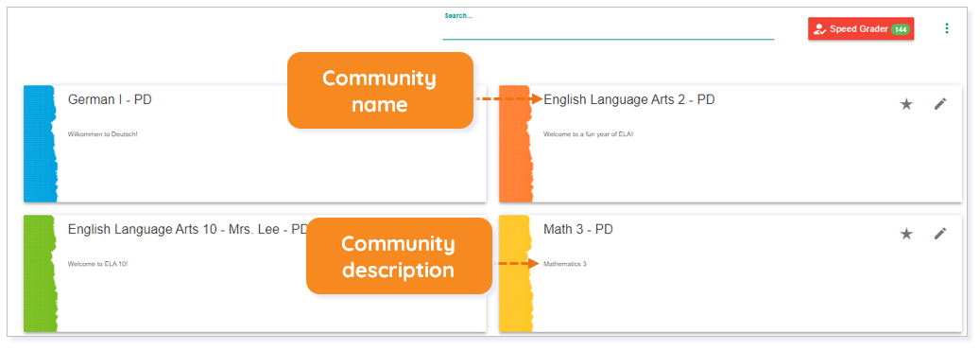Click the "Wilkommen to Deutsch!" description

[102, 134]
